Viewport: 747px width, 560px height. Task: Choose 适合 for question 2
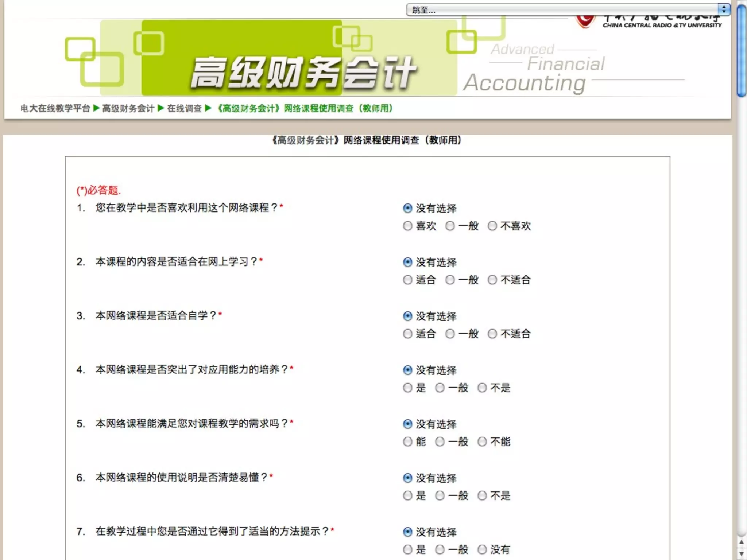coord(407,280)
